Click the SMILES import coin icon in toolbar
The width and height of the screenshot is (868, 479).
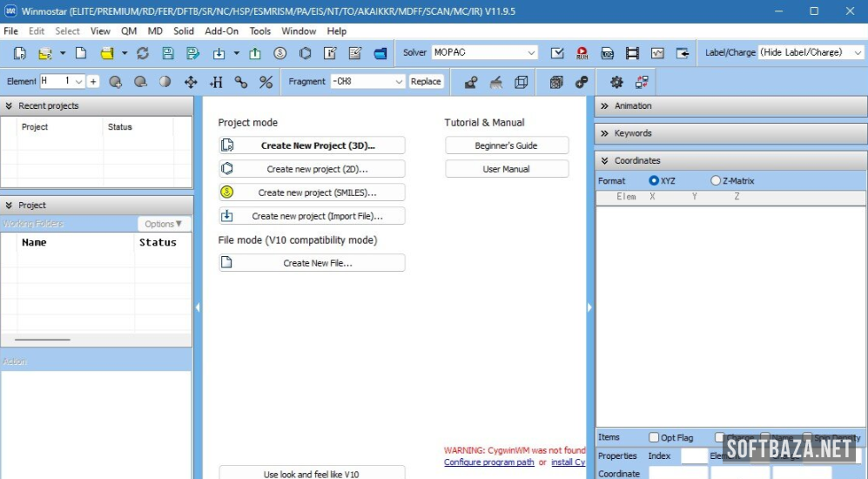pyautogui.click(x=280, y=53)
